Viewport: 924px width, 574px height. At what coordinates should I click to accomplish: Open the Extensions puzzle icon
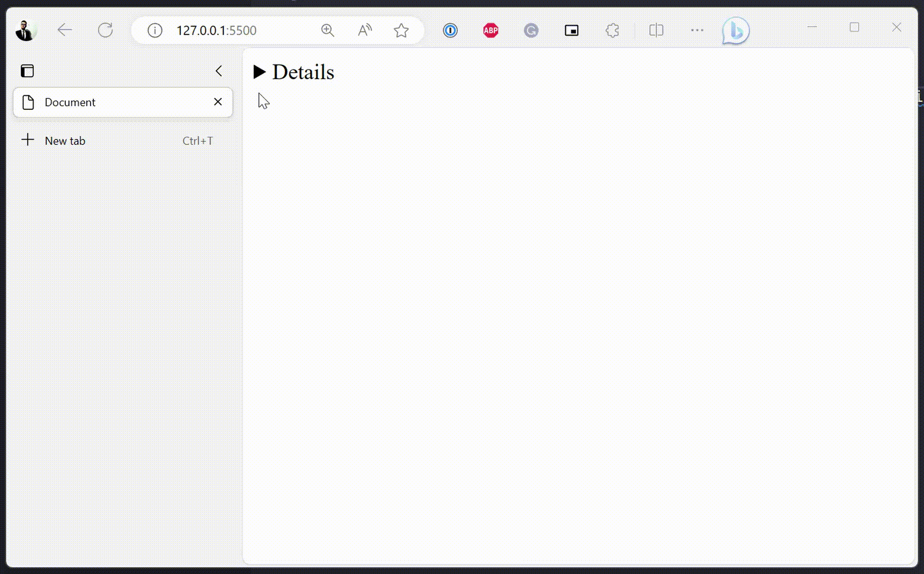click(x=612, y=30)
